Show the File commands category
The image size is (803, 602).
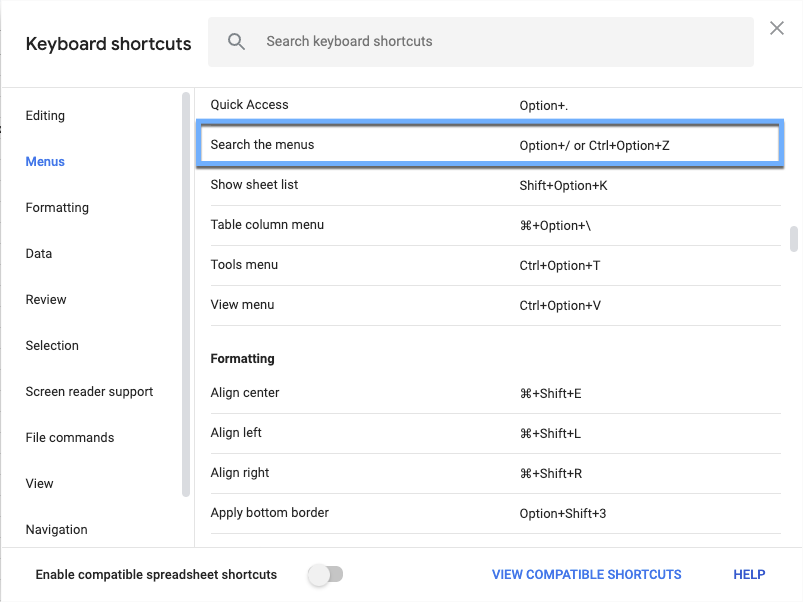coord(70,438)
